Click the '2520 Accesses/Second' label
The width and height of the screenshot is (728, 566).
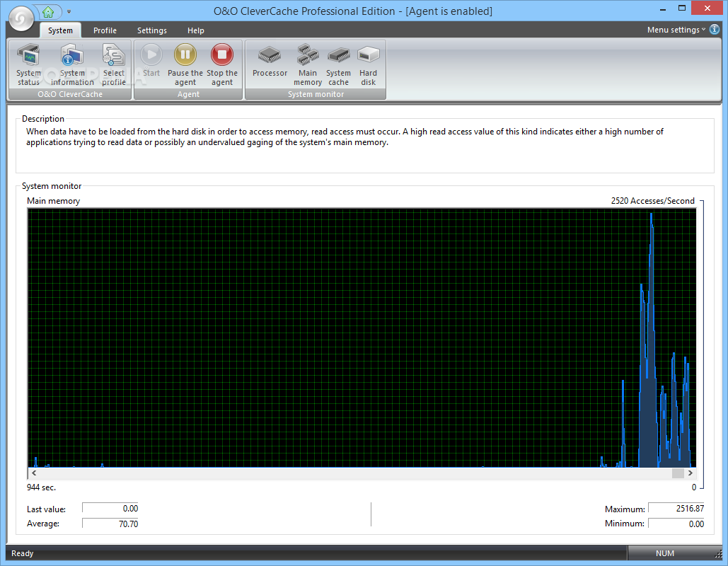(653, 201)
